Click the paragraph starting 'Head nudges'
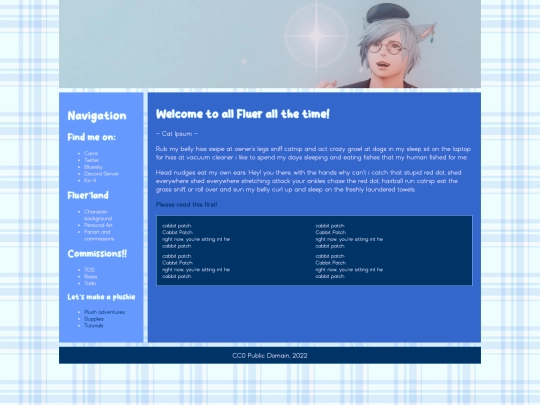 pyautogui.click(x=308, y=181)
